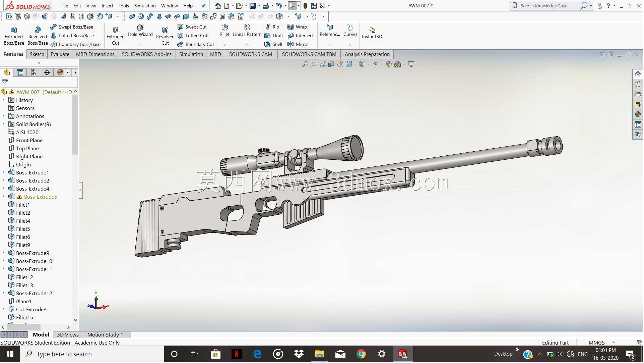Image resolution: width=644 pixels, height=363 pixels.
Task: Open the Hole Wizard tool
Action: pos(140,31)
